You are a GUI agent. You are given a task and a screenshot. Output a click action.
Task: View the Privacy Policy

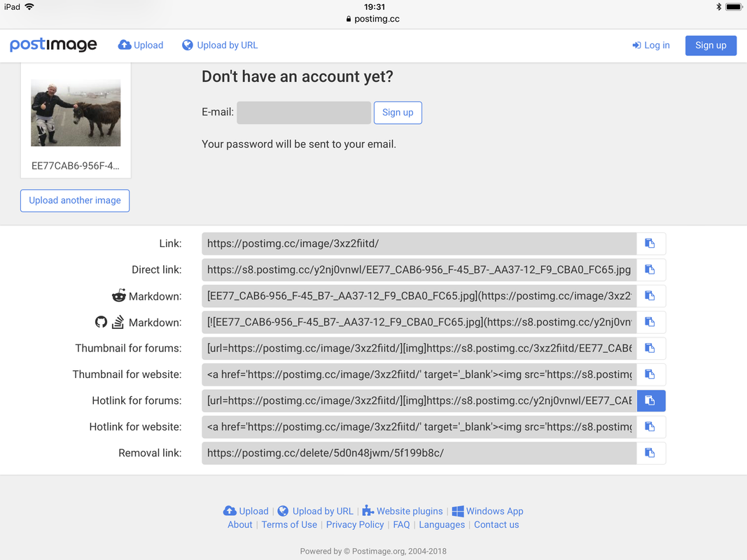tap(355, 525)
